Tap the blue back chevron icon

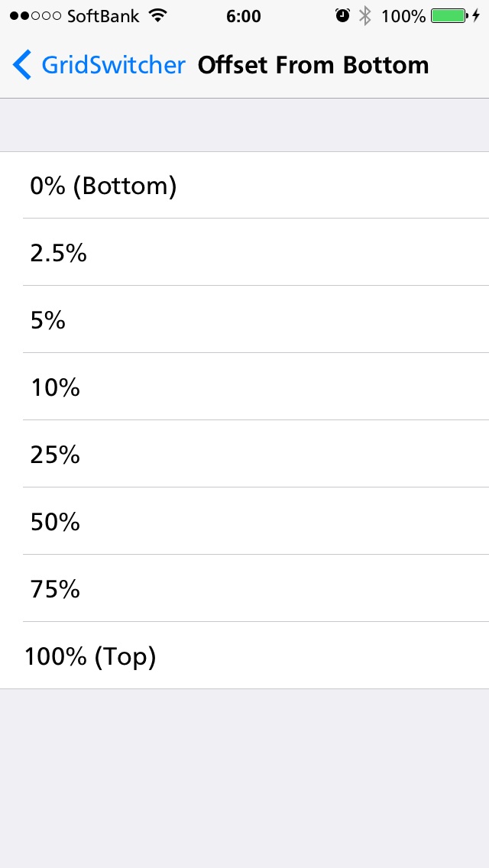(21, 65)
